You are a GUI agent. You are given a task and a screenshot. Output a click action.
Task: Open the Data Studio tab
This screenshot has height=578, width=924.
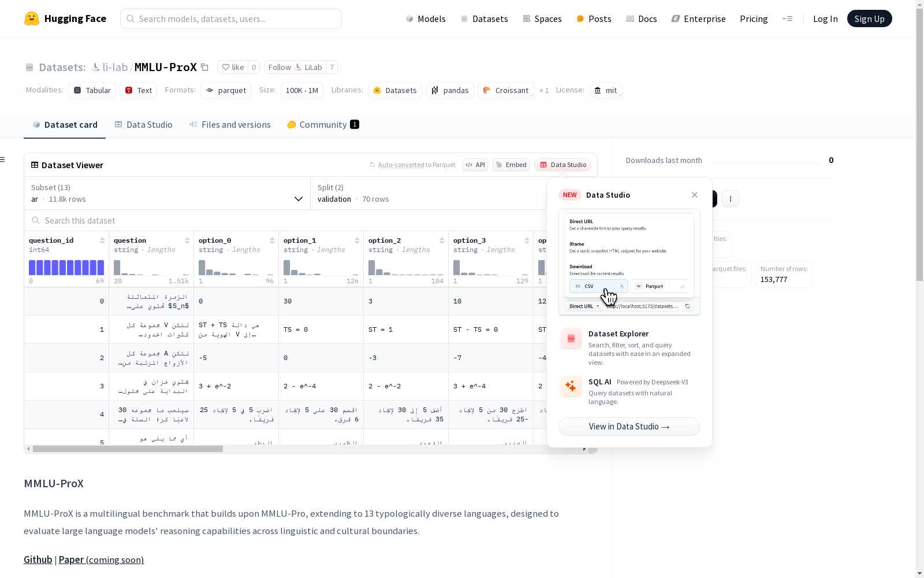pos(143,125)
